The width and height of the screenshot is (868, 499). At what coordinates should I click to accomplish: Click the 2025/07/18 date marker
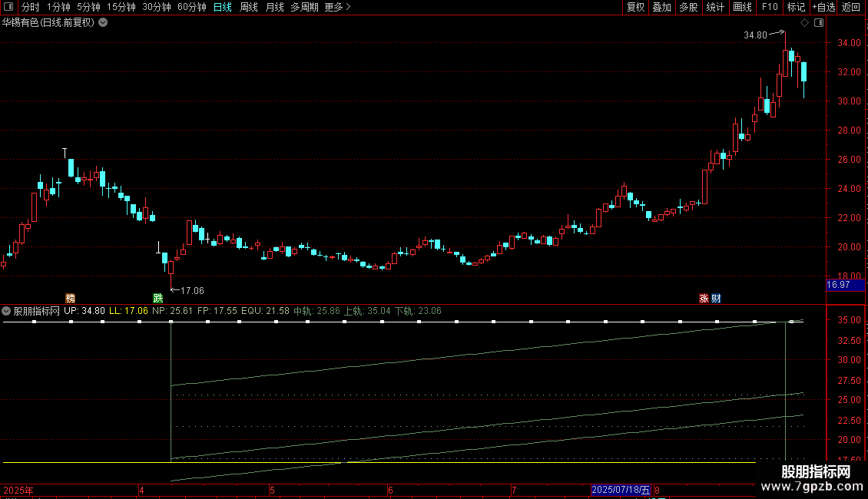(x=621, y=490)
